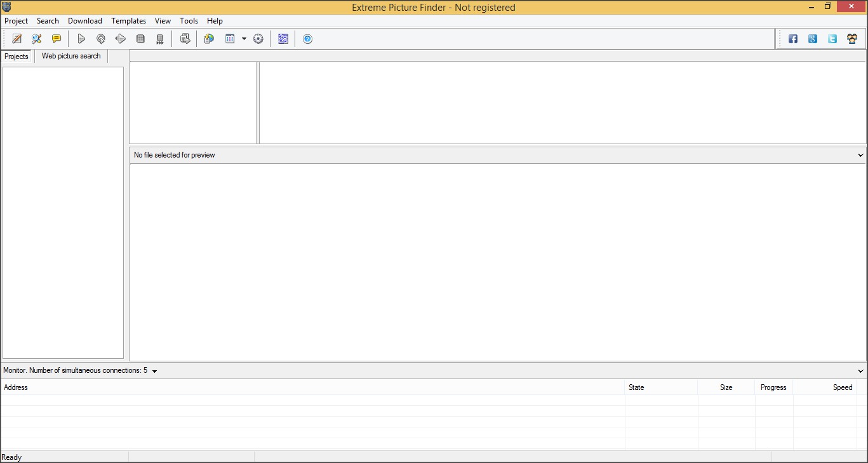Switch to the Web picture search tab
The height and width of the screenshot is (463, 868).
pyautogui.click(x=71, y=56)
